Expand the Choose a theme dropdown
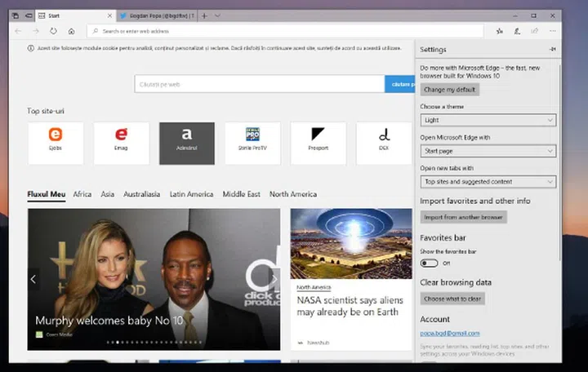 [488, 120]
